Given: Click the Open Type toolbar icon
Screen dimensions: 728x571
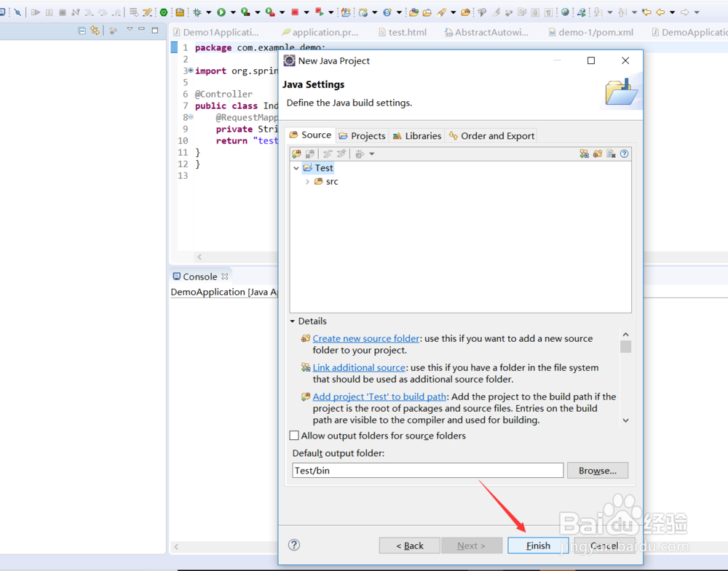Looking at the screenshot, I should click(414, 12).
